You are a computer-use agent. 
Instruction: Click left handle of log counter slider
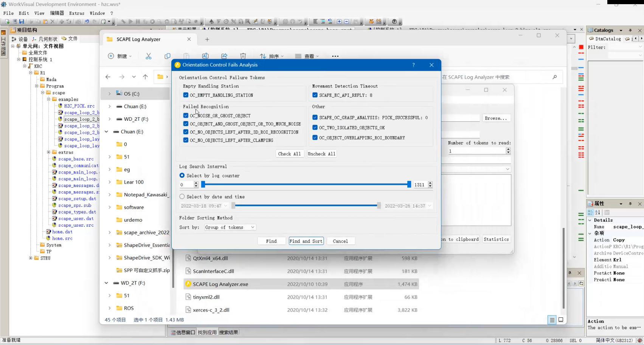point(203,184)
